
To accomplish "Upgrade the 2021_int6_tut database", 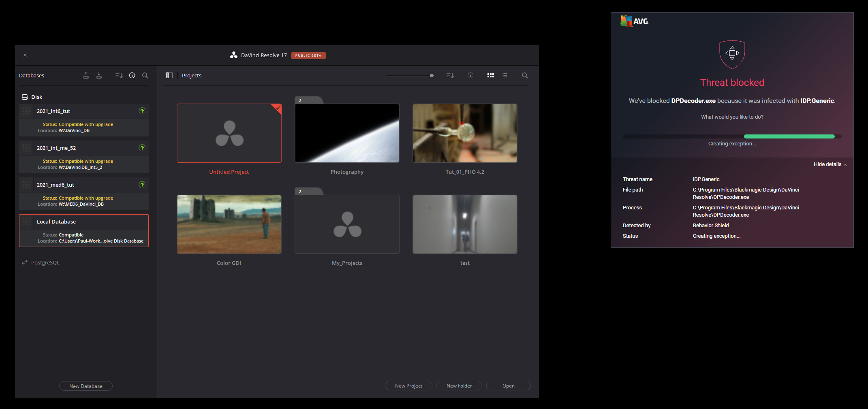I will [x=142, y=111].
